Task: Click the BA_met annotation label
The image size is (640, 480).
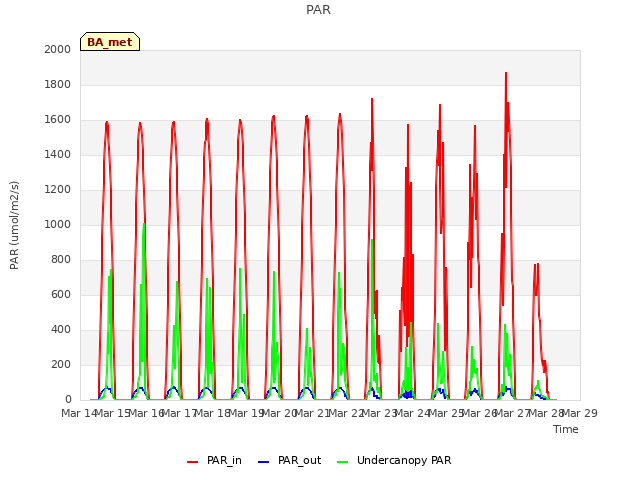Action: pos(110,42)
